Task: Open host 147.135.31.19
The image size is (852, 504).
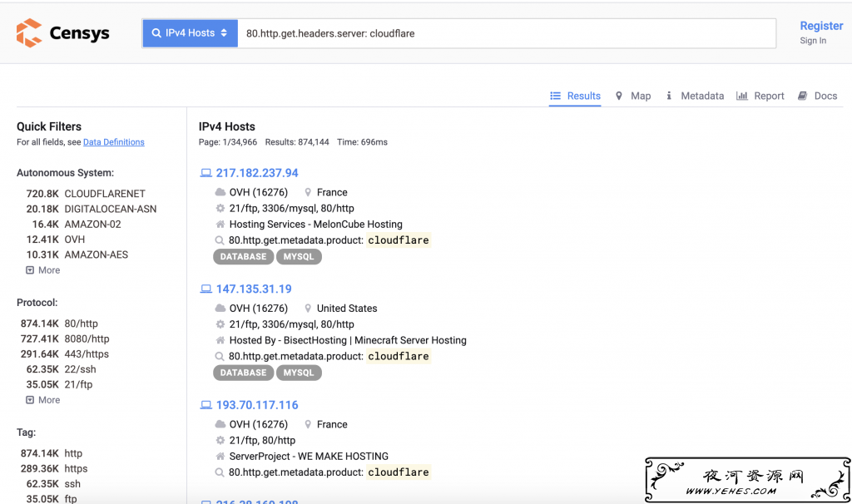Action: coord(254,289)
